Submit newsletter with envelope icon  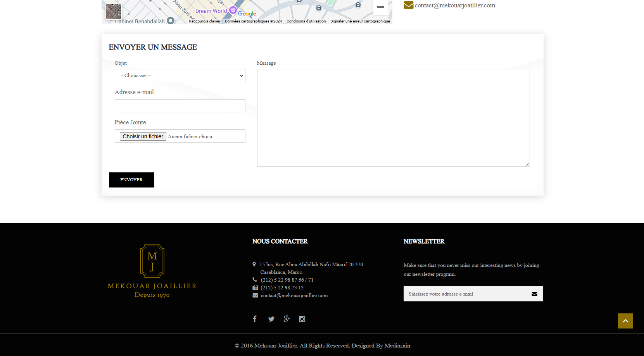tap(534, 294)
